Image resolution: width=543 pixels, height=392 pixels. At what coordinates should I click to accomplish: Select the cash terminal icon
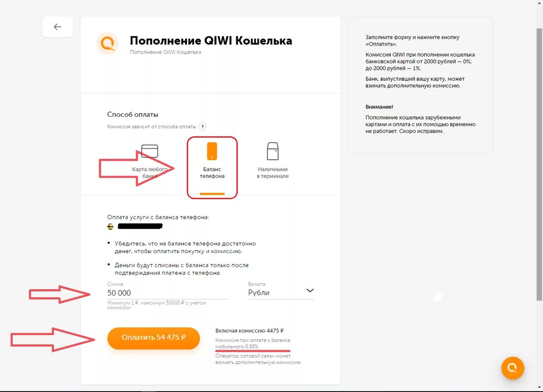point(273,151)
